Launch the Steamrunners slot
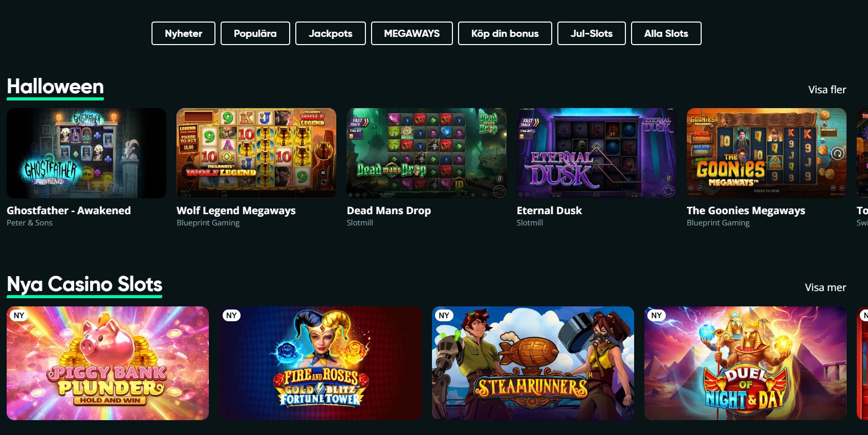 [x=533, y=363]
